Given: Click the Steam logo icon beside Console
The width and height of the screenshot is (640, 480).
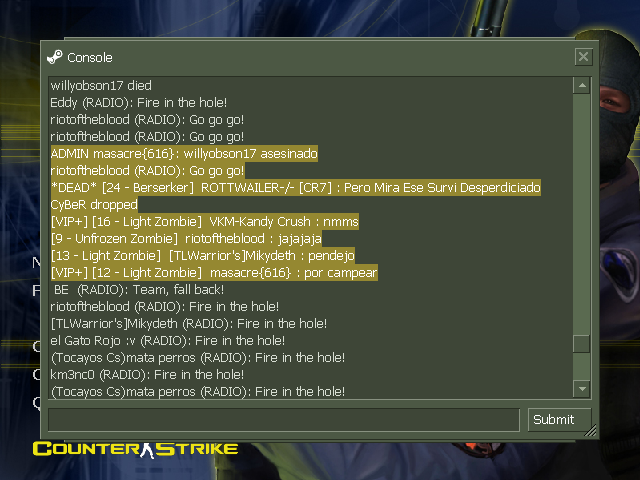Looking at the screenshot, I should [x=55, y=57].
